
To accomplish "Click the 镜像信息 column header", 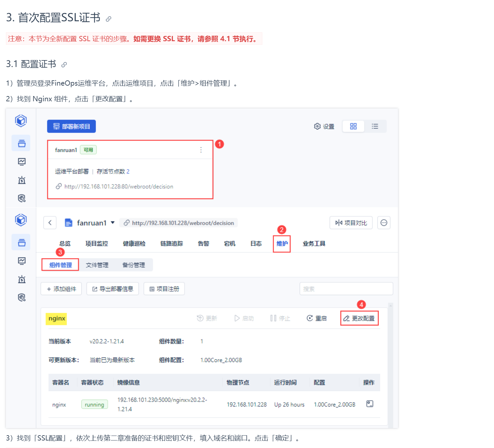I will [x=128, y=382].
